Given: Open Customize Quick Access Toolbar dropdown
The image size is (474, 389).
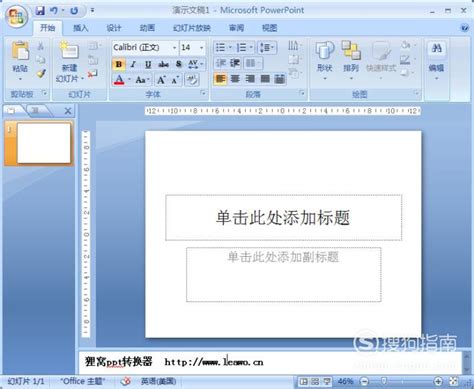Looking at the screenshot, I should coord(93,11).
